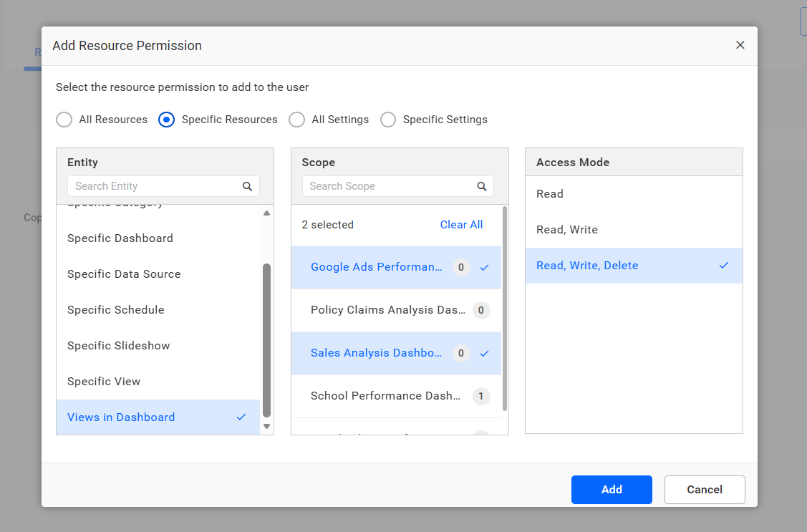Screen dimensions: 807x532
Task: Click count badge on Policy Claims row
Action: 481,310
